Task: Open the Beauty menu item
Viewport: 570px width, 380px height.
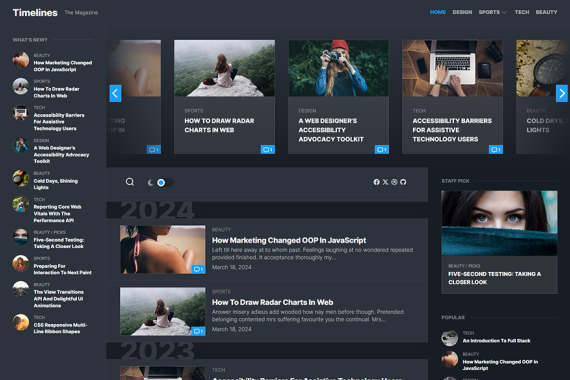Action: point(546,12)
